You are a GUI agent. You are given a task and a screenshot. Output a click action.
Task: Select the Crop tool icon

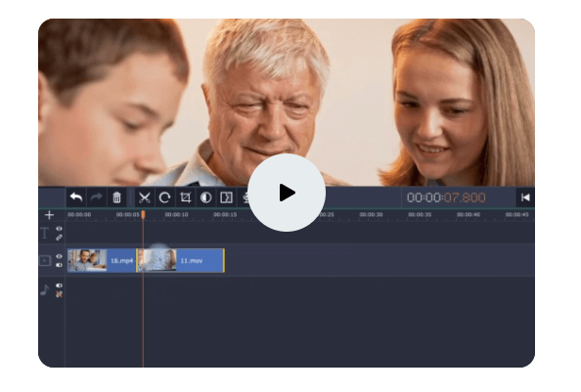[x=185, y=197]
